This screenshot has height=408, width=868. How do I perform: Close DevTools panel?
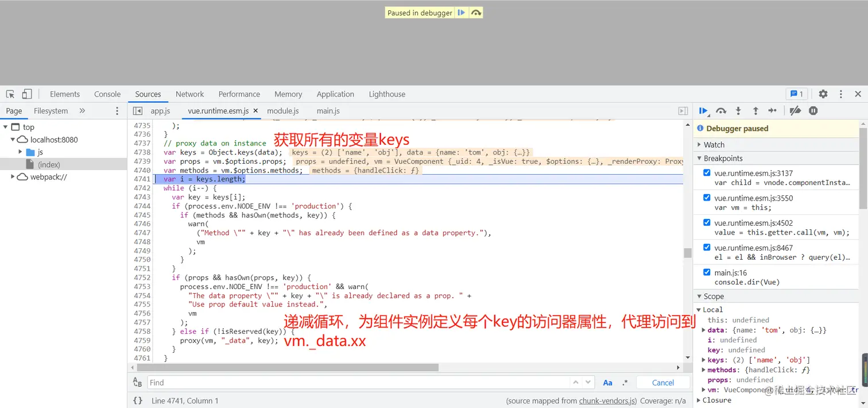[x=858, y=94]
